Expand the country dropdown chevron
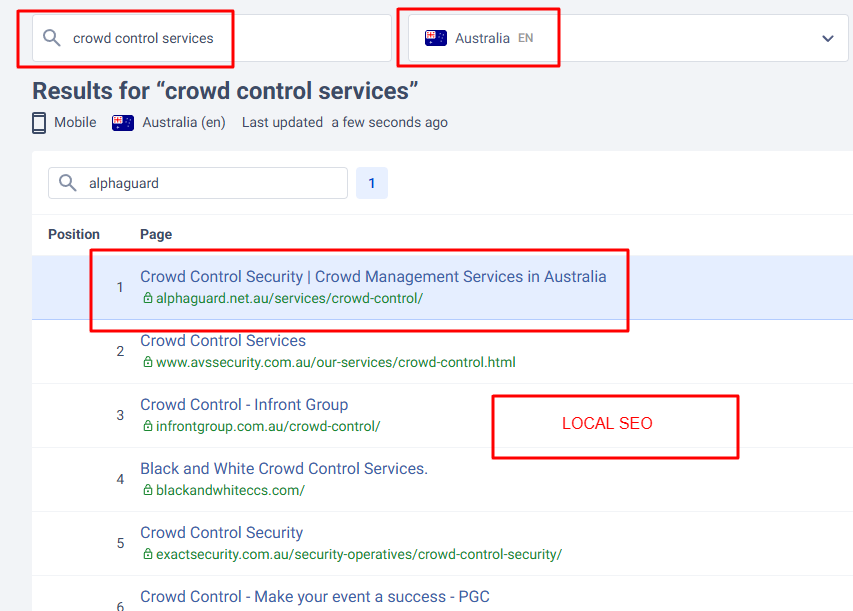The height and width of the screenshot is (611, 853). click(x=827, y=39)
